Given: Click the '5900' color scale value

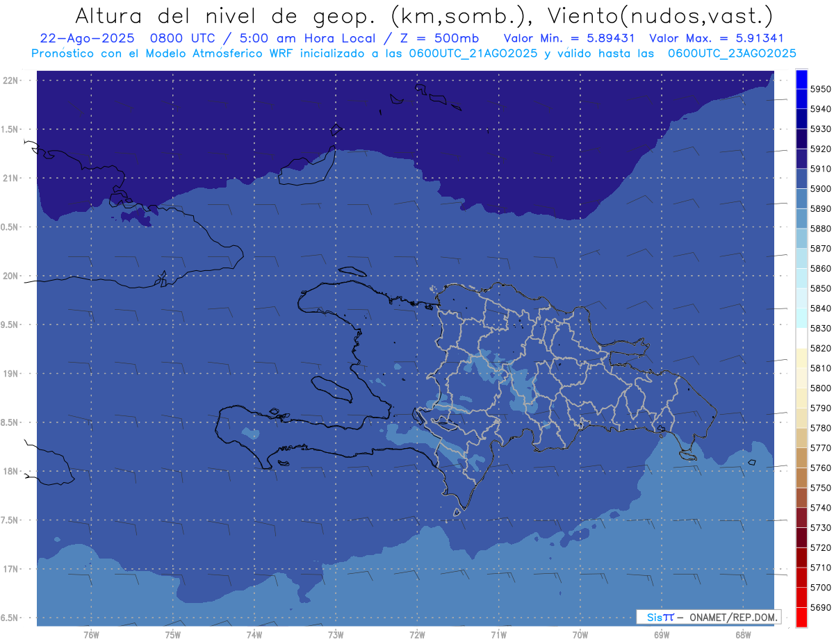Looking at the screenshot, I should pyautogui.click(x=821, y=189).
